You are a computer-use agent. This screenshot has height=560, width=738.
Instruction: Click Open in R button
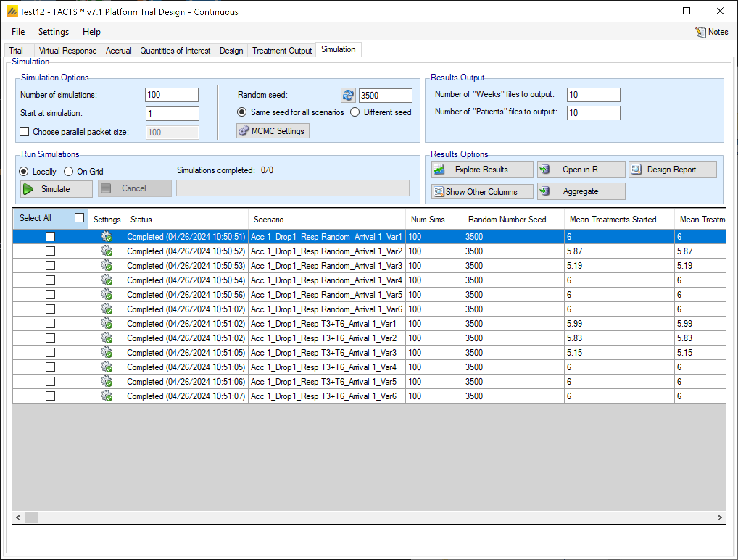coord(581,170)
